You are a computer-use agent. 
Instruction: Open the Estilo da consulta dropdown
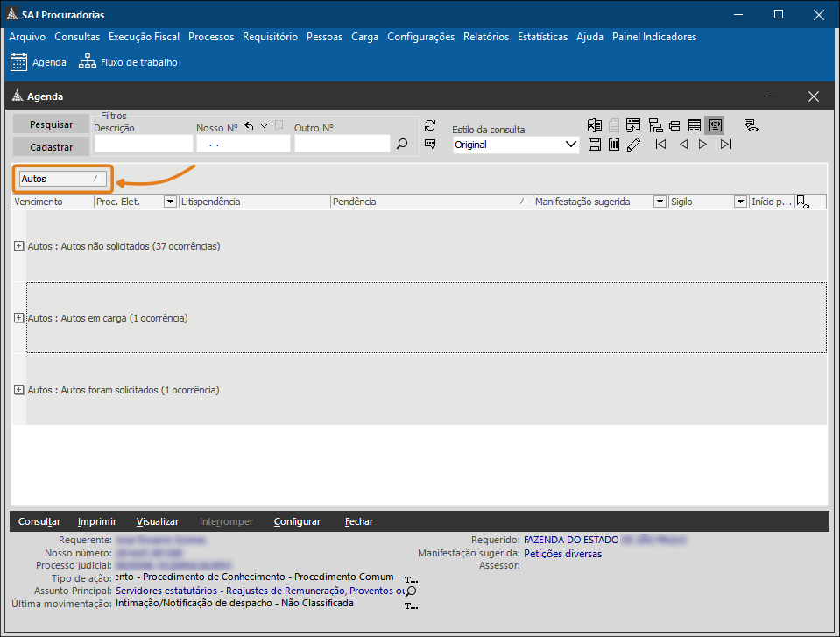571,145
